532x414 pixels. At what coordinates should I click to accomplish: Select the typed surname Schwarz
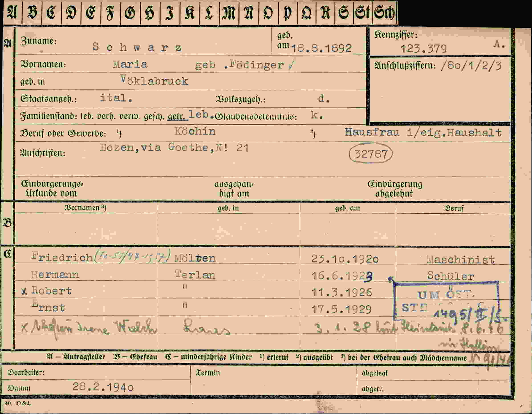[x=137, y=47]
